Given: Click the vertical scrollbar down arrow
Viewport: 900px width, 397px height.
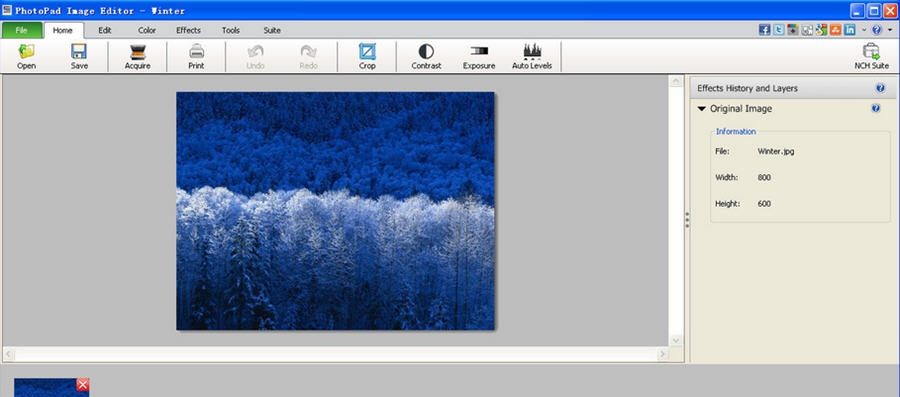Looking at the screenshot, I should tap(676, 340).
